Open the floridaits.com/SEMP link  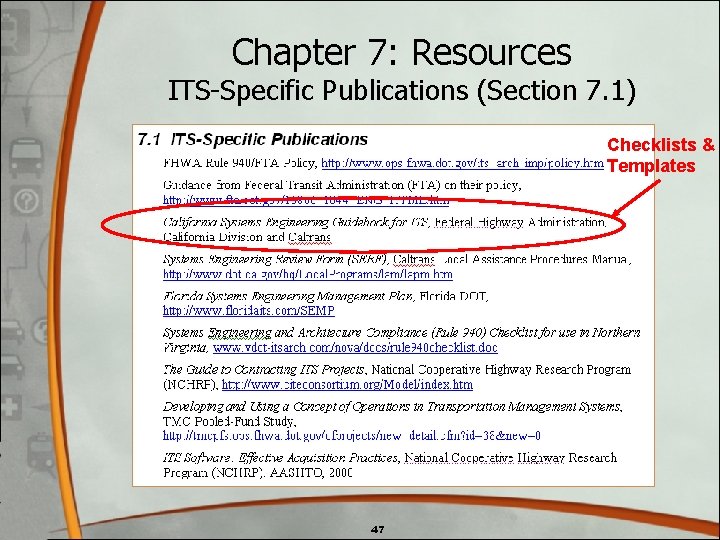coord(249,311)
